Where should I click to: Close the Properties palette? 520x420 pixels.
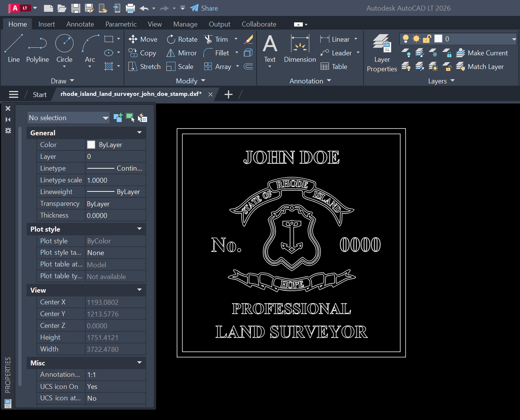point(8,108)
